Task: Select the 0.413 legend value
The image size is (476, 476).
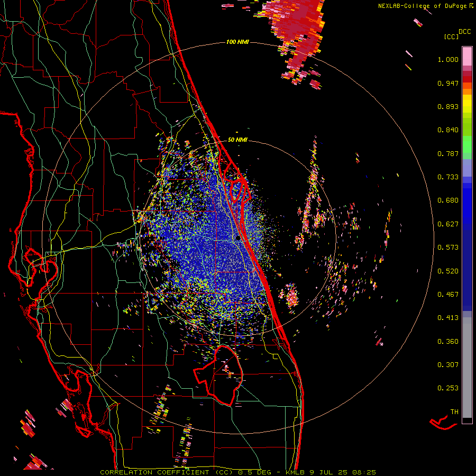Action: [x=448, y=318]
